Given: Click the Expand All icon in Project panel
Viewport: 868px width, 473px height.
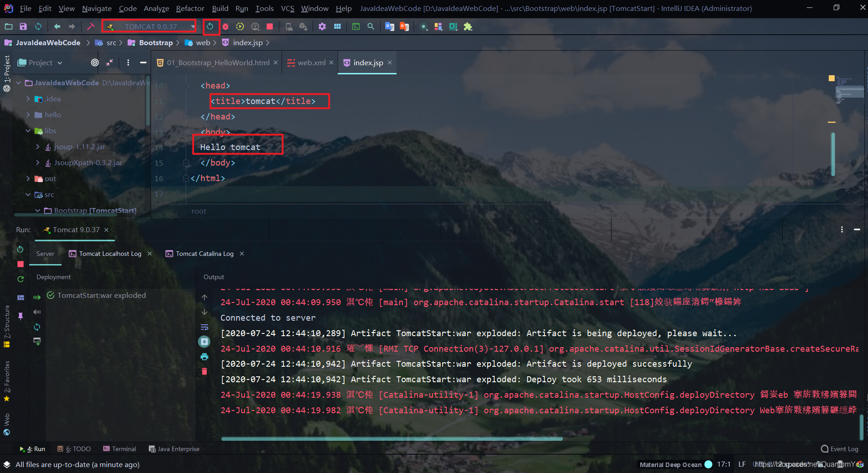Looking at the screenshot, I should coord(110,62).
